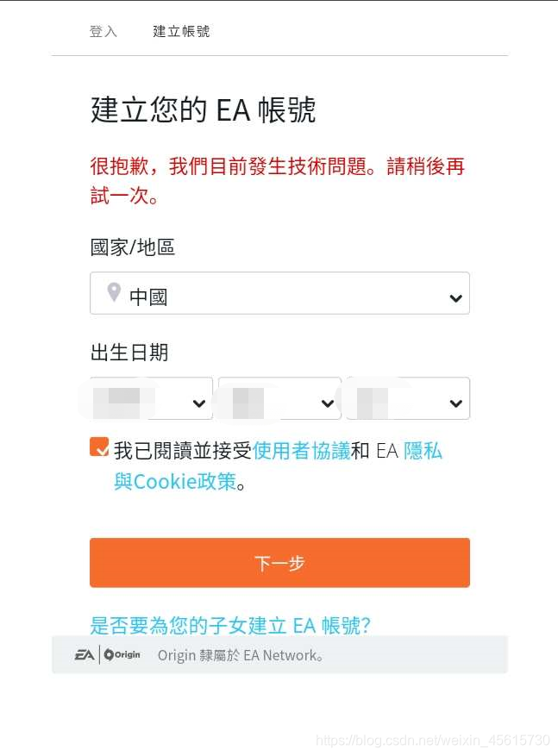Open the 國家/地區 dropdown showing 中國
The image size is (558, 756).
[x=279, y=293]
